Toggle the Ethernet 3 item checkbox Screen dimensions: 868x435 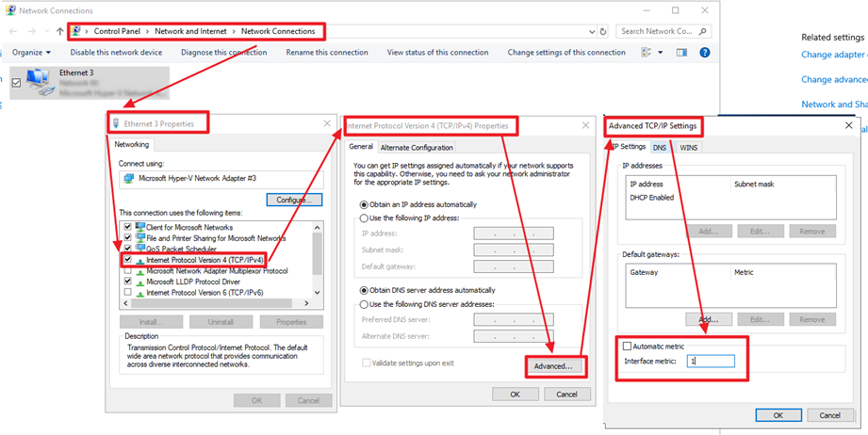(16, 82)
